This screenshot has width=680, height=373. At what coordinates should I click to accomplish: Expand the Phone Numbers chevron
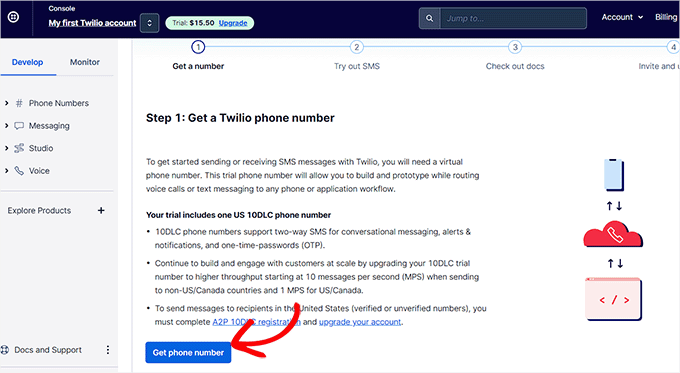(x=7, y=103)
